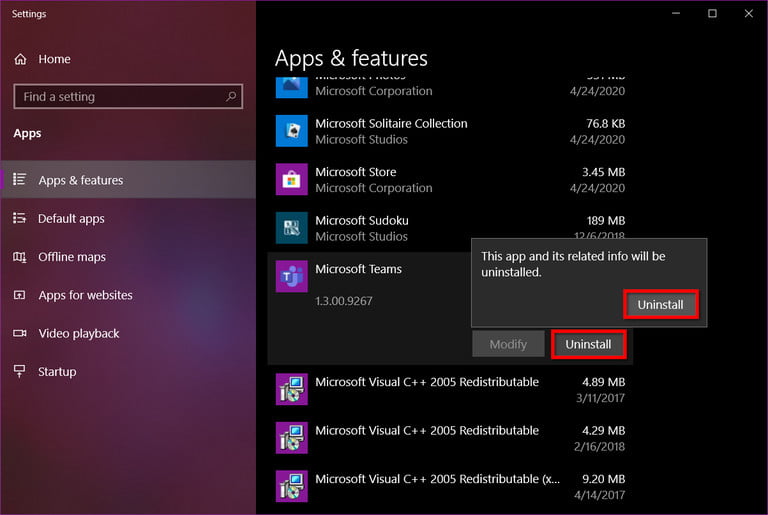The width and height of the screenshot is (768, 515).
Task: Select the Microsoft Store entry name
Action: coord(356,172)
